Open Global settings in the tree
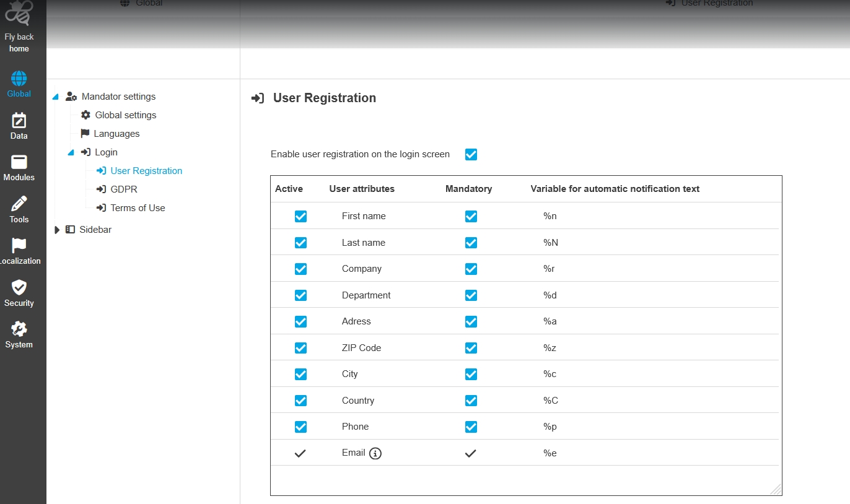 125,115
